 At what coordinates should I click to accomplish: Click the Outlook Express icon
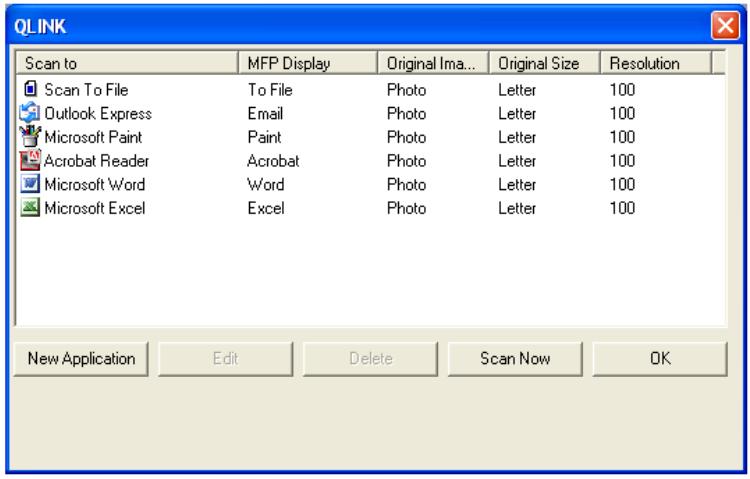click(30, 113)
